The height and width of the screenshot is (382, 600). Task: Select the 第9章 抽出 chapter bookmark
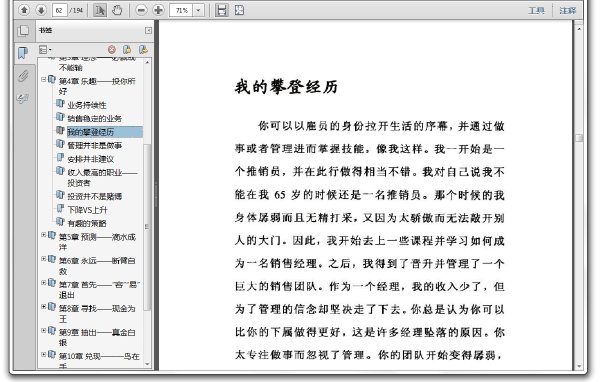[x=97, y=337]
